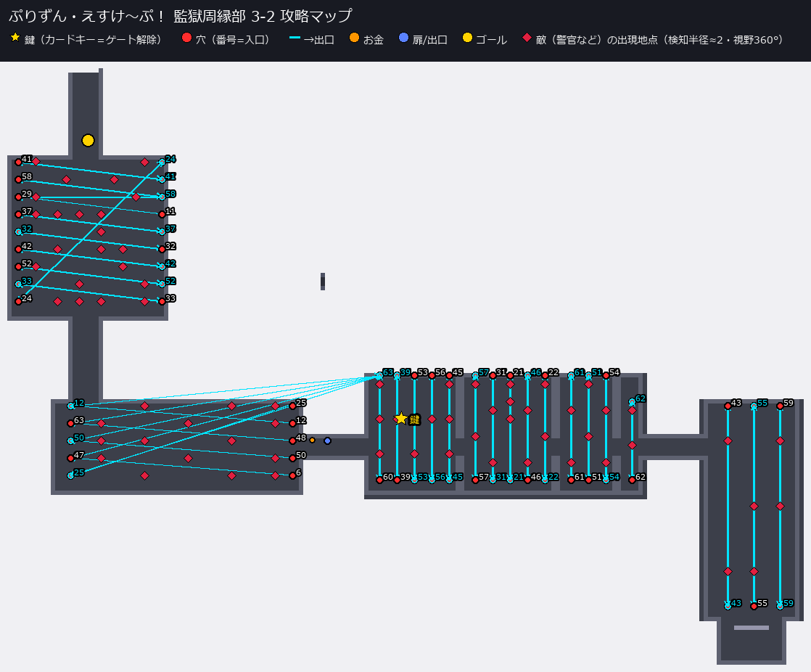
Task: Click the legend's yellow goal circle icon
Action: 467,38
